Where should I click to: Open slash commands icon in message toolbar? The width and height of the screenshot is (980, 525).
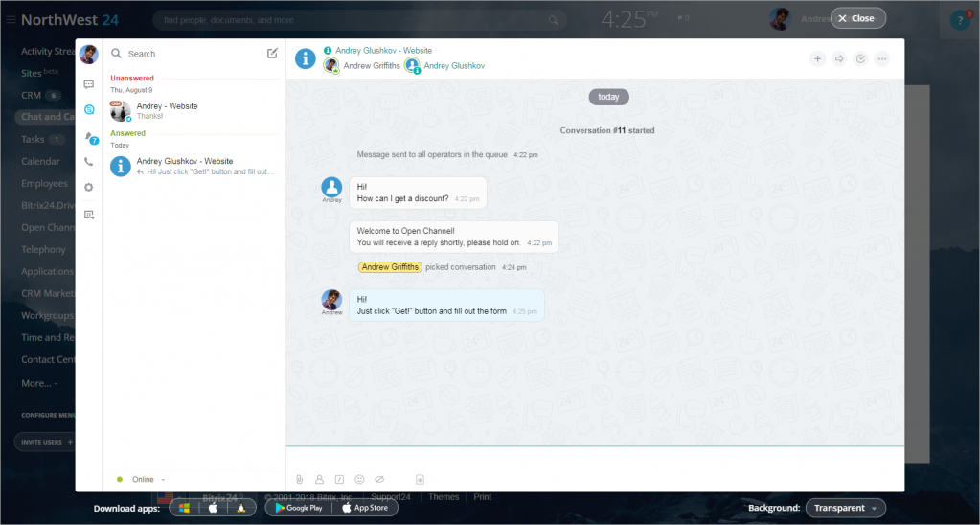339,479
